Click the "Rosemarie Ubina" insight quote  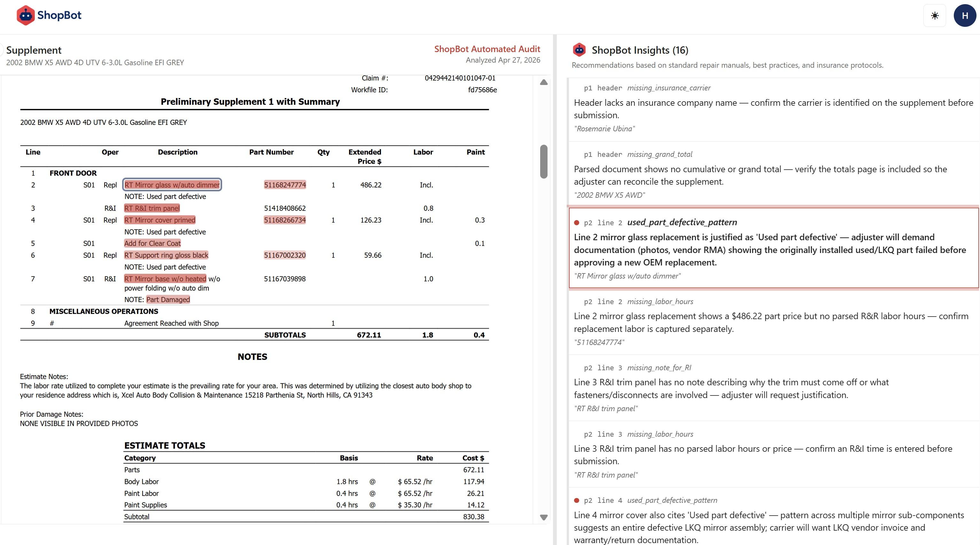click(604, 128)
